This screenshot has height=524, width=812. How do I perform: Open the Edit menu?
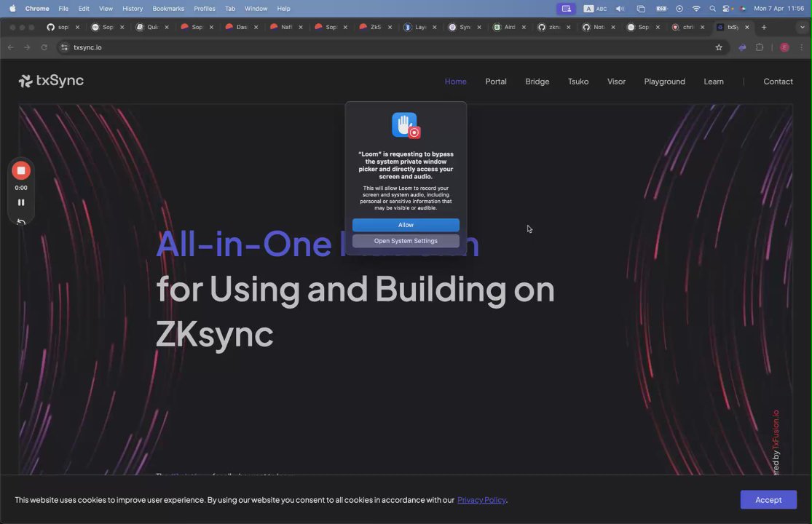tap(83, 8)
